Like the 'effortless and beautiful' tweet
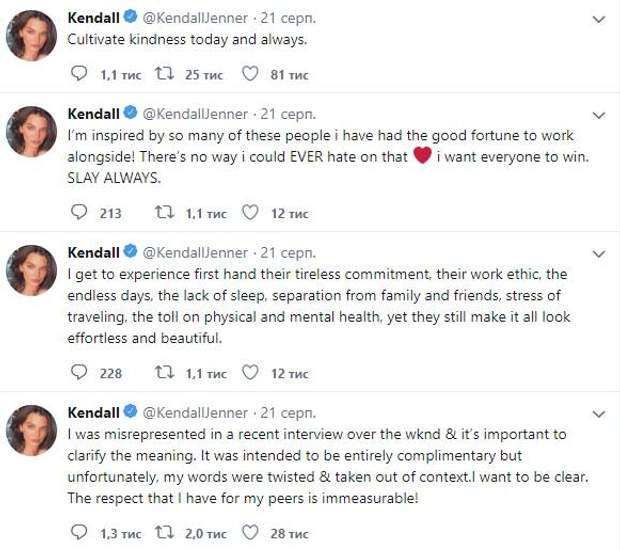Screen dimensions: 620x550 click(250, 373)
